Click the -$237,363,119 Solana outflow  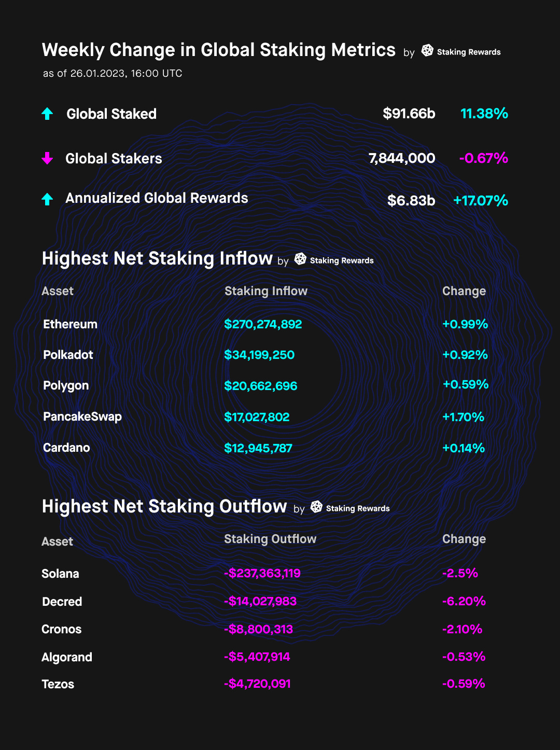262,573
